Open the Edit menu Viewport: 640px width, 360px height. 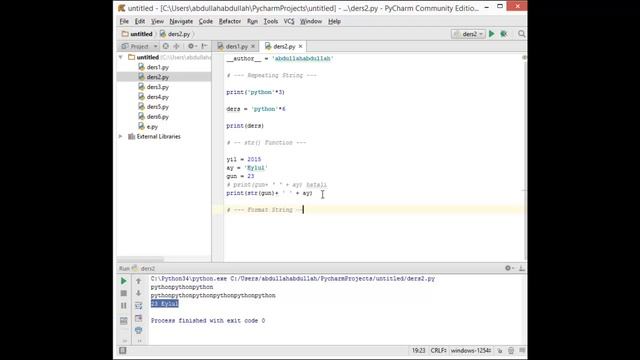click(140, 21)
